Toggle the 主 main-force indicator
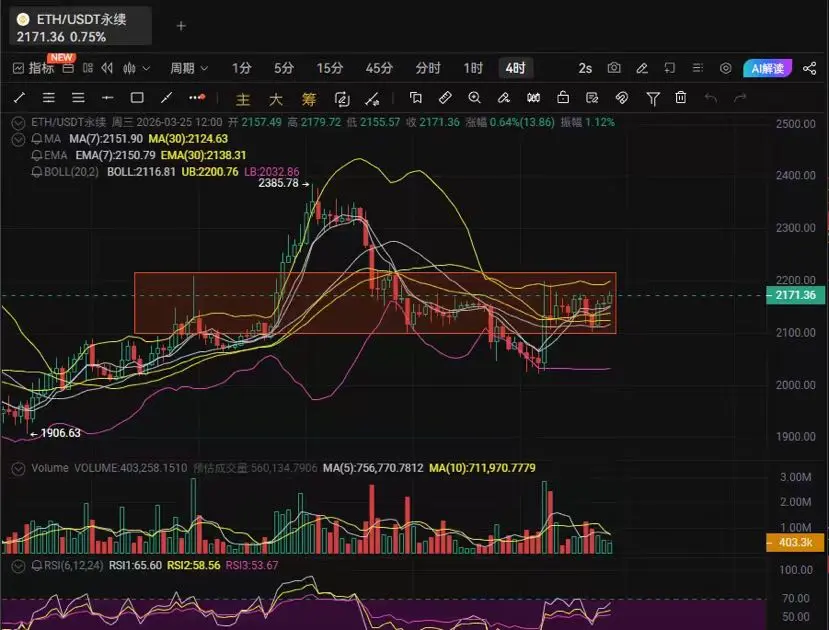Screen dimensions: 829x630 point(243,99)
